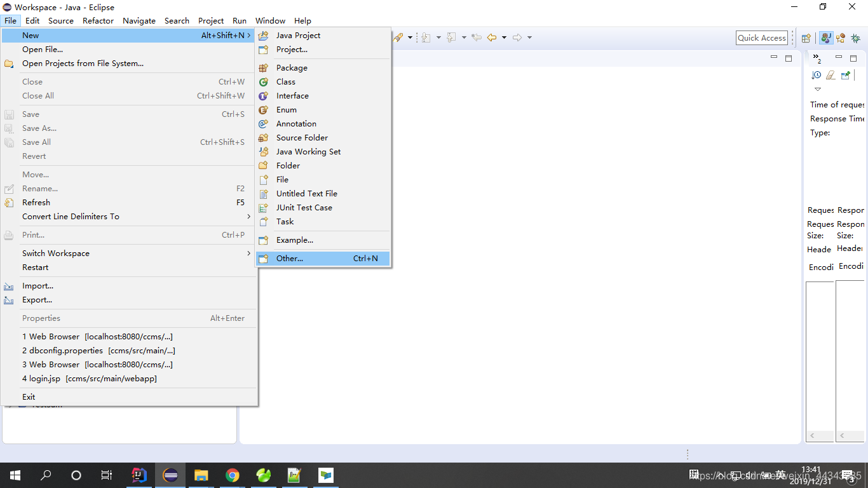The image size is (868, 488).
Task: Open the right panel view menu triangle
Action: pyautogui.click(x=818, y=89)
